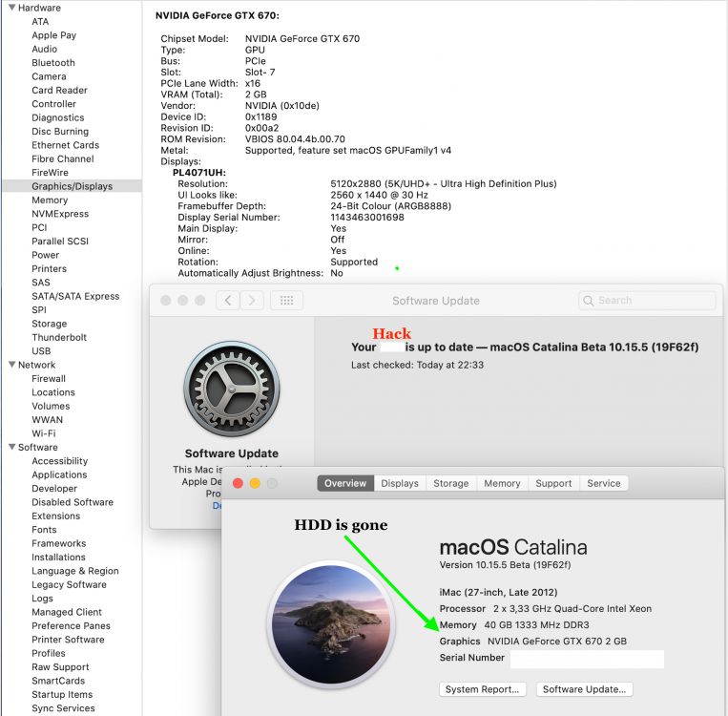
Task: Select Printers in sidebar
Action: pos(50,268)
